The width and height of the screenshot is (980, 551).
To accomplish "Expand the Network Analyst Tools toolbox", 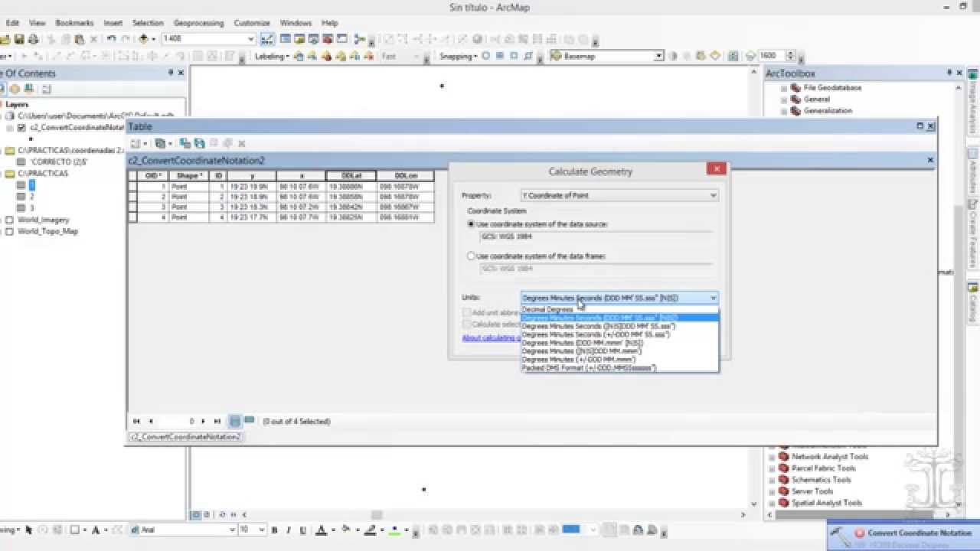I will pos(772,457).
